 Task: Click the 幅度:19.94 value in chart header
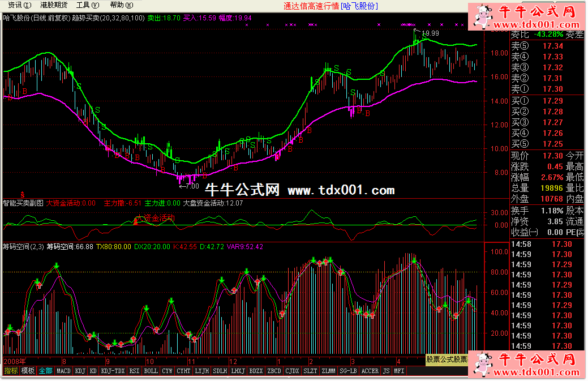(235, 18)
